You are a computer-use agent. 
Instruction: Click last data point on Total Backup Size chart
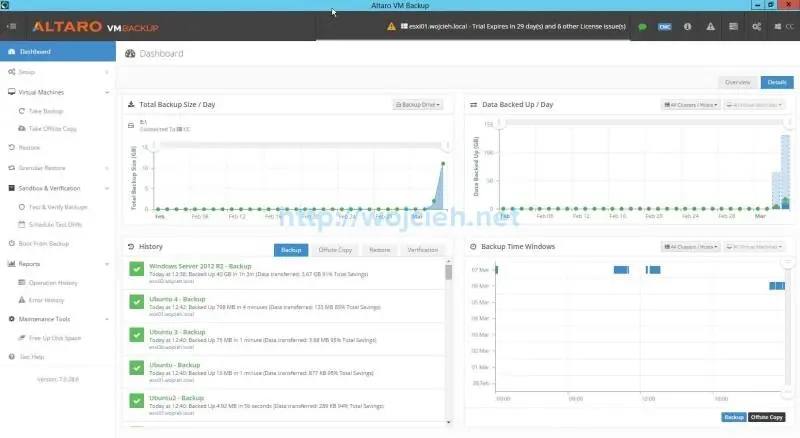point(443,163)
